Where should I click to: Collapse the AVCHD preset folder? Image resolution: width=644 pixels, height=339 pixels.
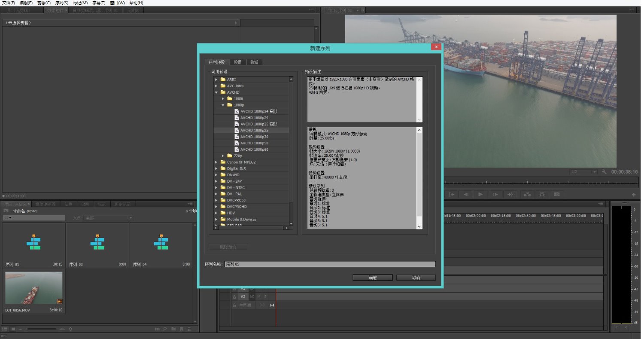[x=216, y=92]
